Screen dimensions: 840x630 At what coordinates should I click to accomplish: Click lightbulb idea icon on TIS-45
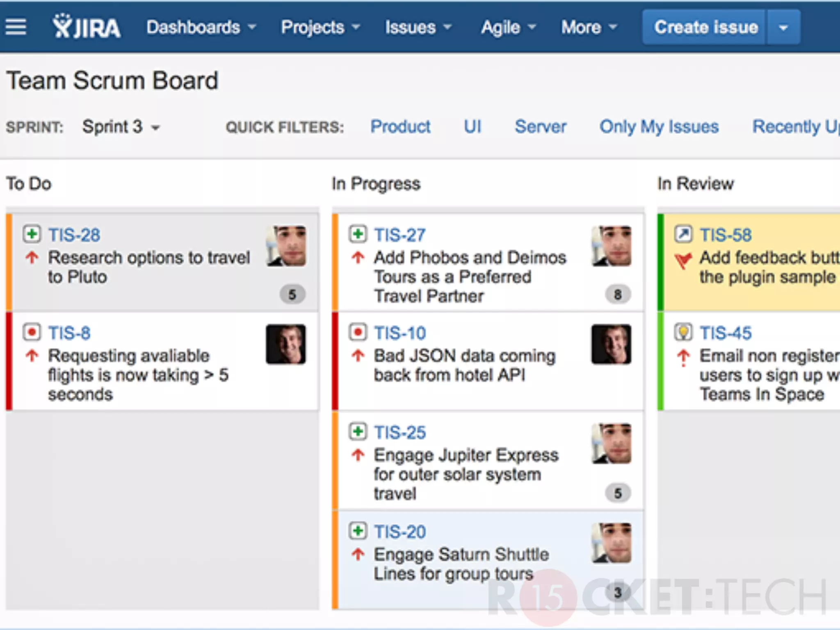coord(683,332)
